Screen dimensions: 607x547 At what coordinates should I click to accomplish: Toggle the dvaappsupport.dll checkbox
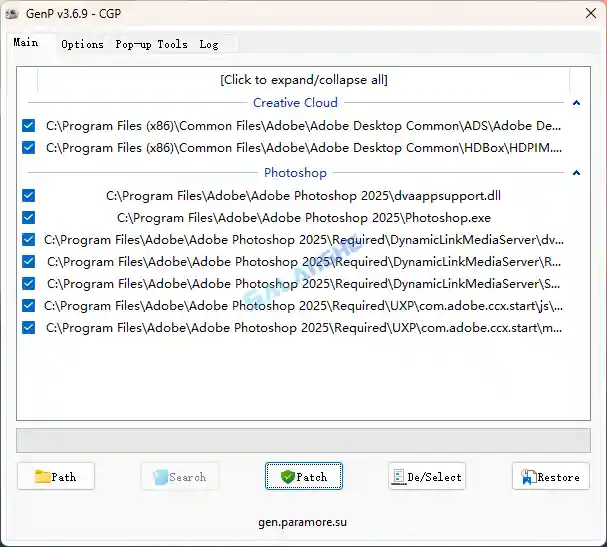tap(28, 195)
